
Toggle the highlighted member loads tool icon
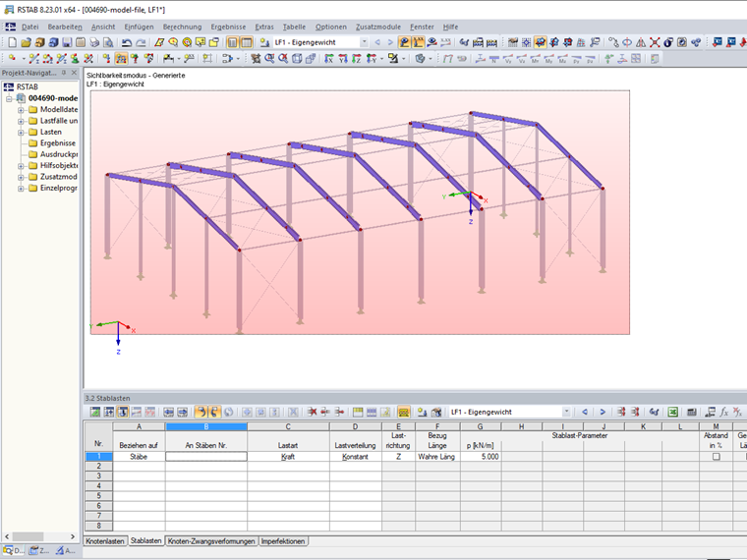[x=121, y=59]
